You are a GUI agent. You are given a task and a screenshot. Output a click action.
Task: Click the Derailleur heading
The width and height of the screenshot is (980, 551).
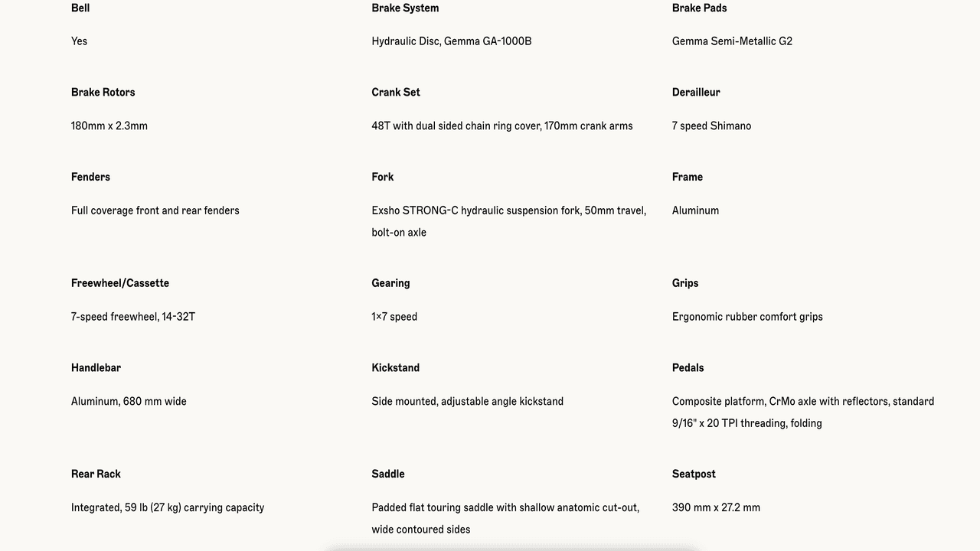point(696,93)
